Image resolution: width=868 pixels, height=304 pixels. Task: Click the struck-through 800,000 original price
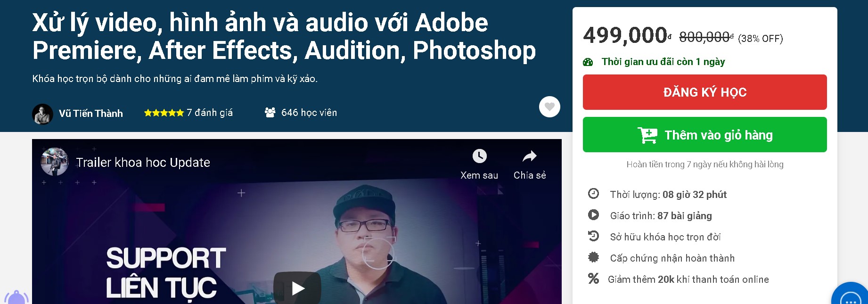click(706, 37)
